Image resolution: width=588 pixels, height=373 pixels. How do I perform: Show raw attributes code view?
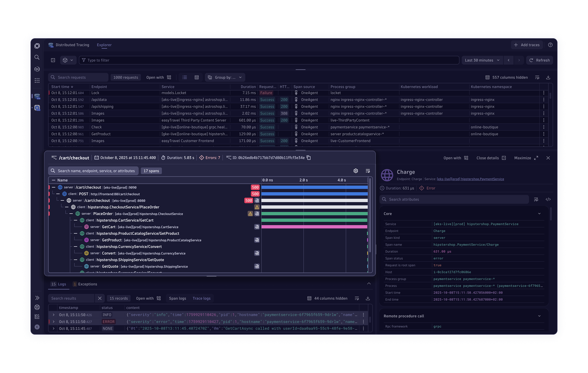548,199
